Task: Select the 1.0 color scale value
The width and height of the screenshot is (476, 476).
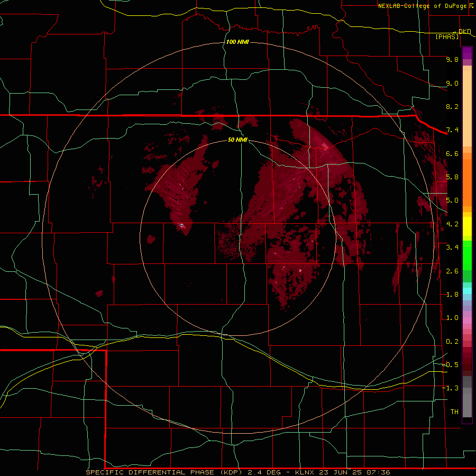Action: coord(452,318)
